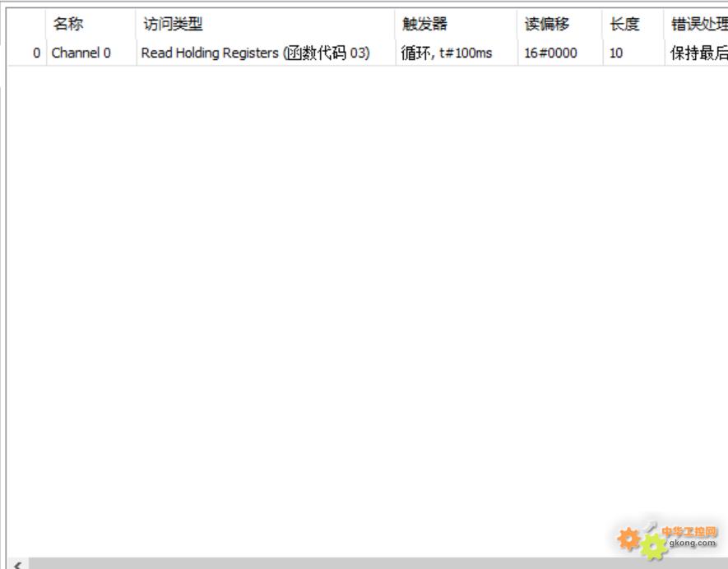Screen dimensions: 728x569
Task: Select the 错误处理 column header
Action: tap(697, 24)
